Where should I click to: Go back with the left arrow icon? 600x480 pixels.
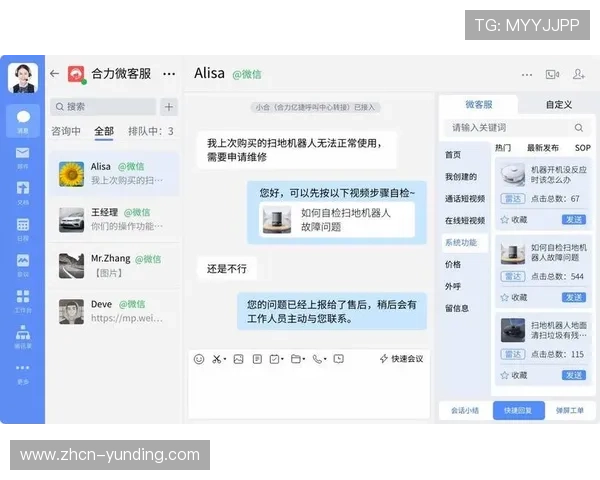(54, 73)
